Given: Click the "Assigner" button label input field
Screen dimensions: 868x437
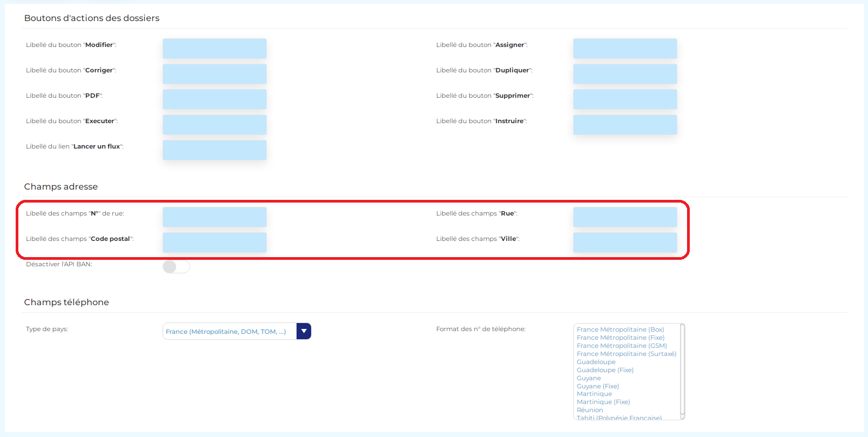Looking at the screenshot, I should tap(625, 48).
